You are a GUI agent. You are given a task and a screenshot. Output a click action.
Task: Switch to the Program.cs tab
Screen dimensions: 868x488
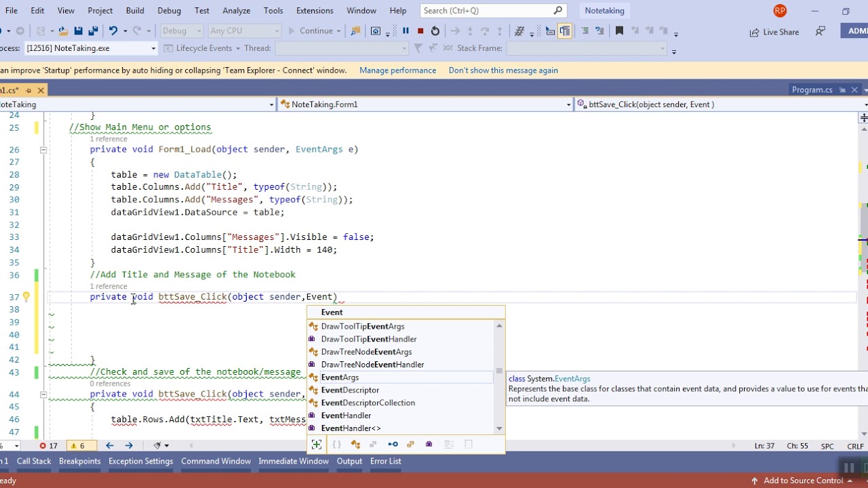click(812, 89)
